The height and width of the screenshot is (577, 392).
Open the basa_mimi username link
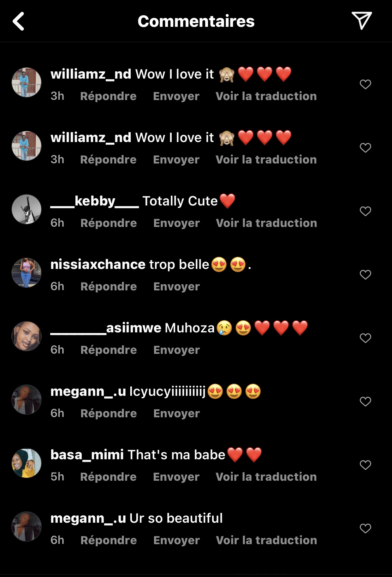coord(87,455)
